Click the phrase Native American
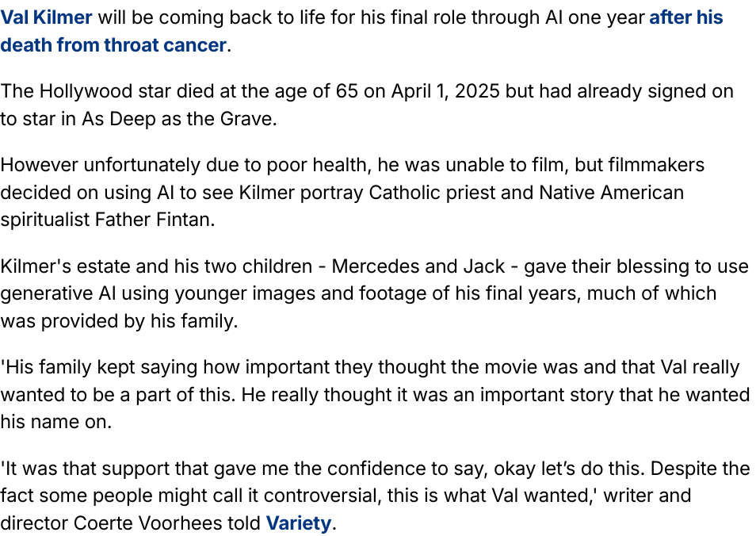 pyautogui.click(x=601, y=192)
